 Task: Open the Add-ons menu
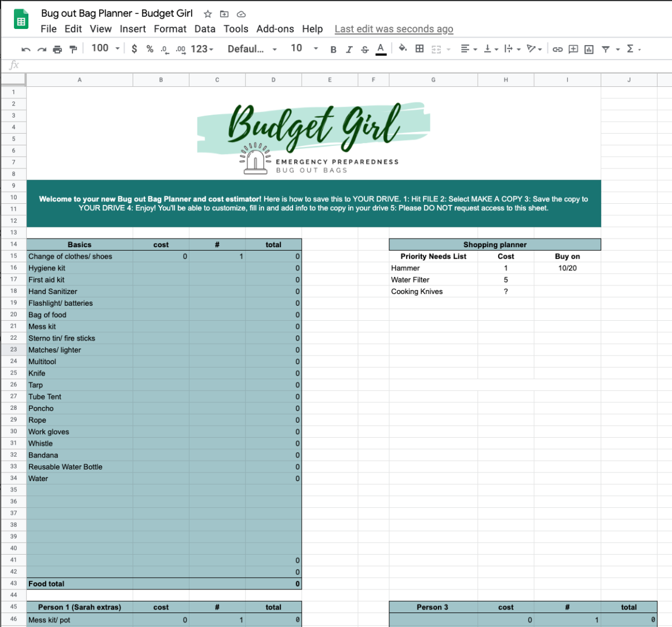tap(275, 29)
